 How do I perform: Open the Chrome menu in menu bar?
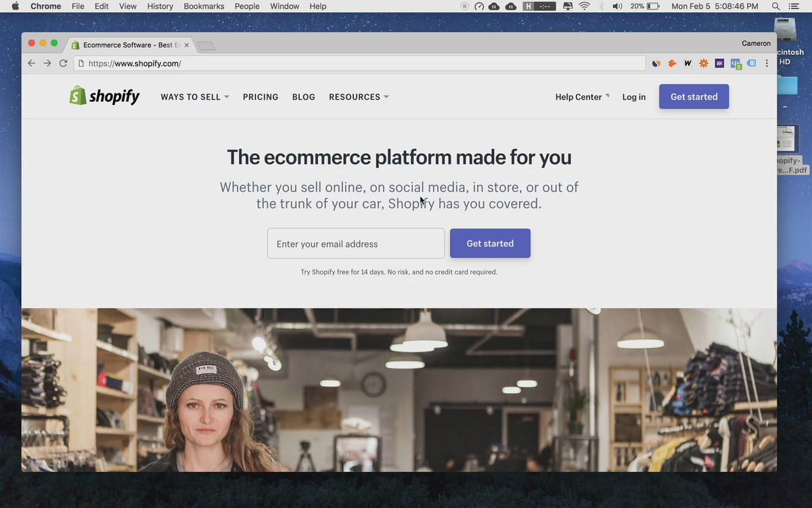46,6
